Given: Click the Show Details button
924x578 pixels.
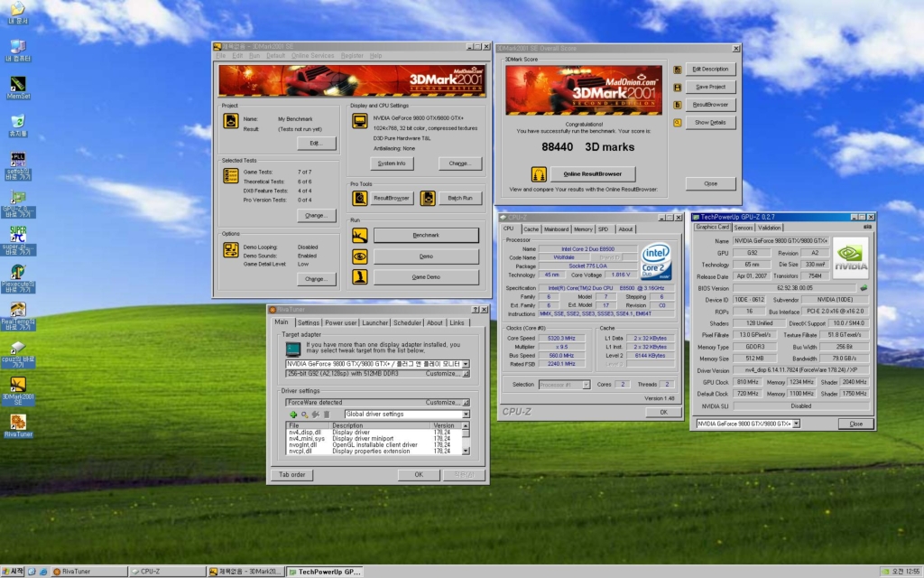Looking at the screenshot, I should pos(710,123).
